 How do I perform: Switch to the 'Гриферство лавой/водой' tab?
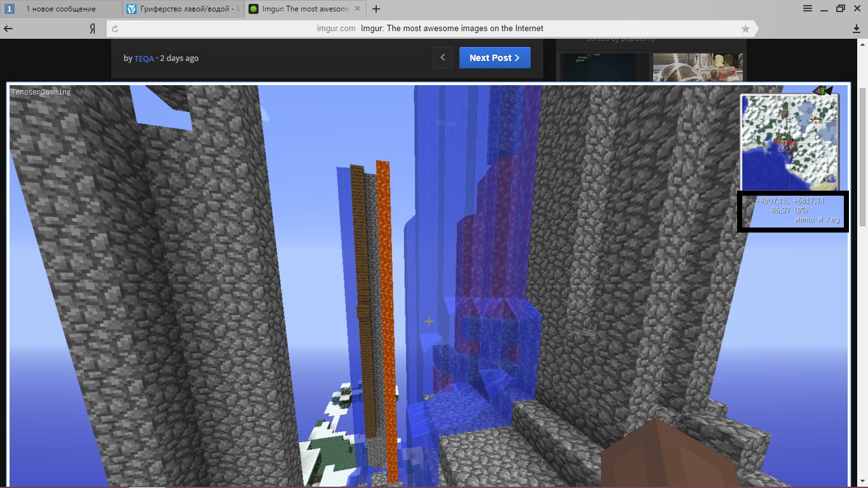coord(184,9)
